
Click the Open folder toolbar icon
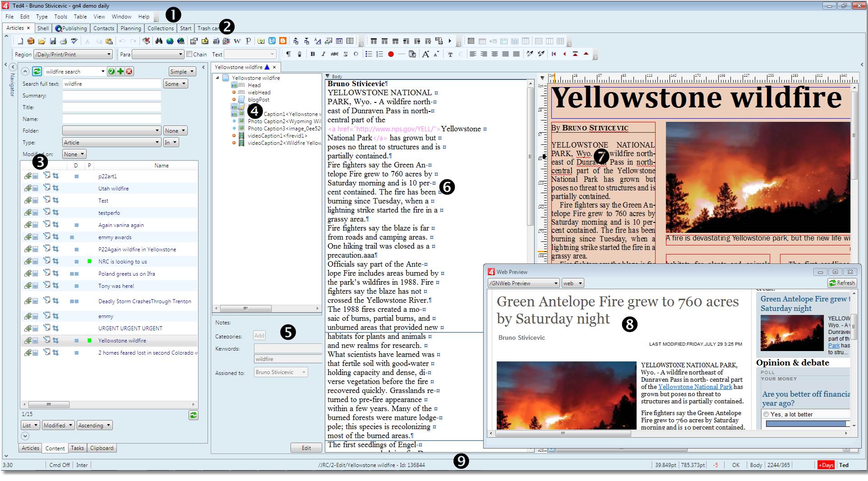coord(42,41)
